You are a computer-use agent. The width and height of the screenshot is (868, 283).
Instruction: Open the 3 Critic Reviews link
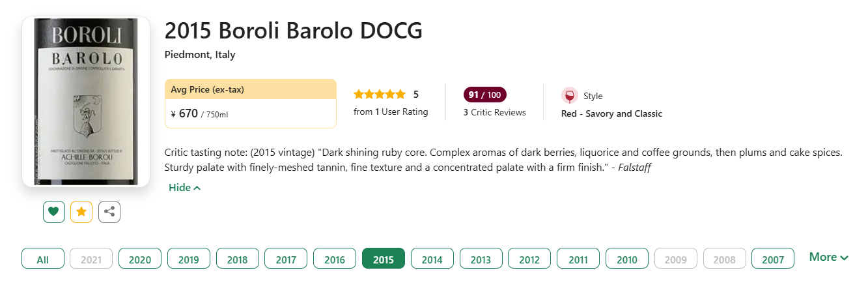494,112
